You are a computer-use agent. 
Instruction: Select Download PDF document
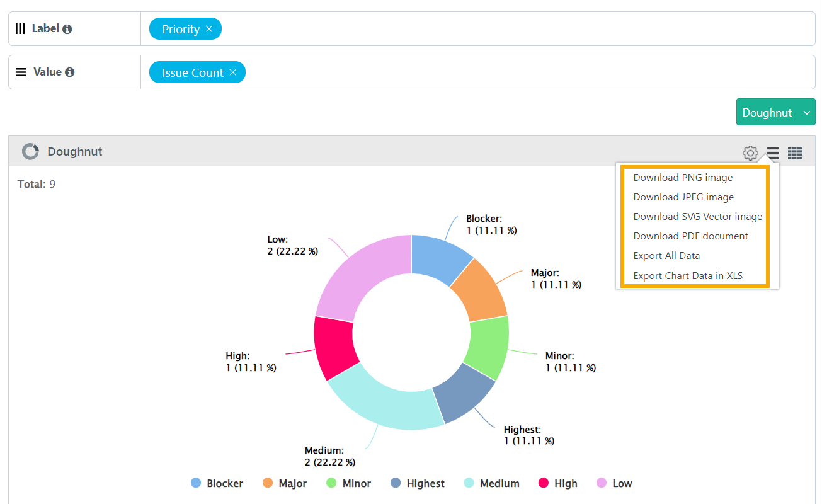[690, 236]
